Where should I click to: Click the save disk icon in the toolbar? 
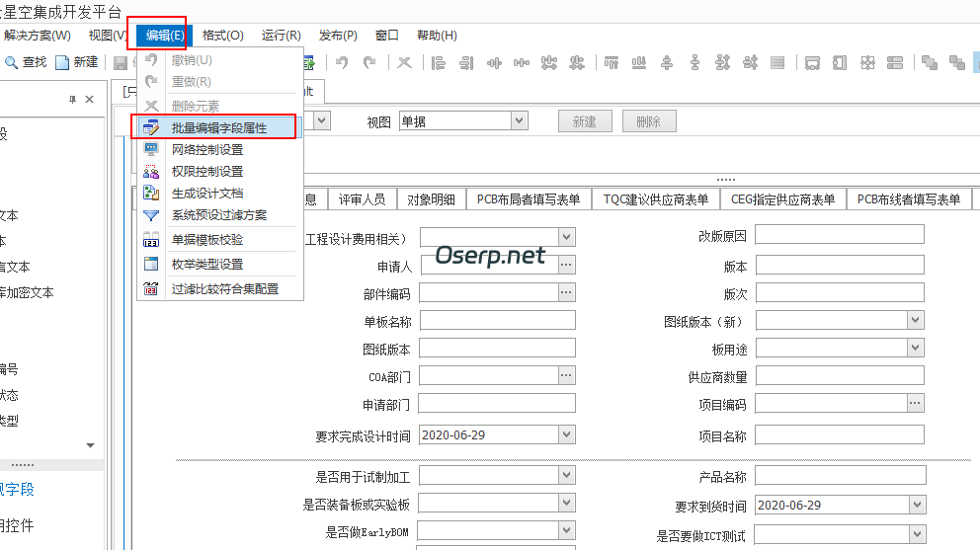click(120, 62)
